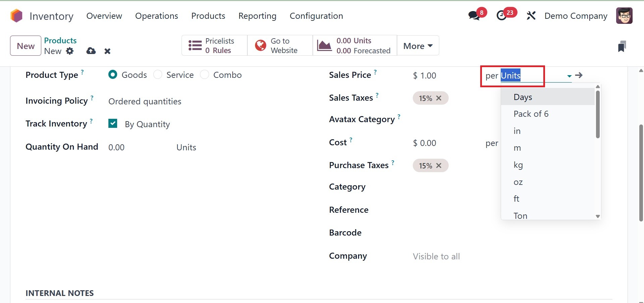Click the bookmark icon at right

click(622, 46)
